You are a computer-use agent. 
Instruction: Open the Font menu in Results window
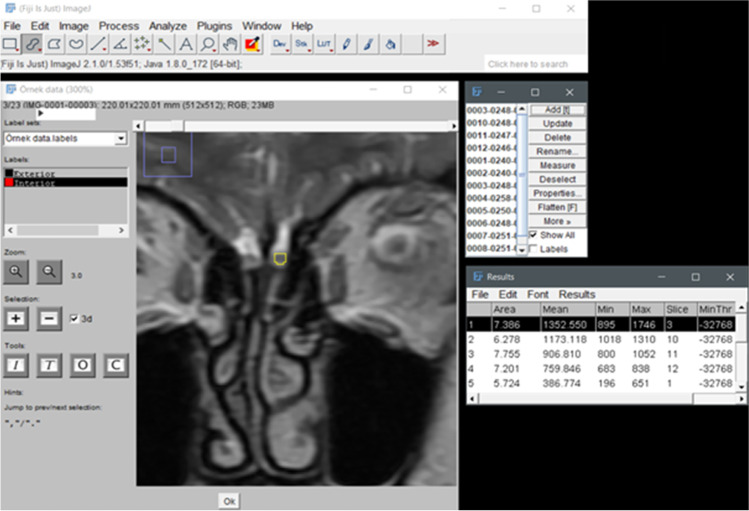[537, 294]
